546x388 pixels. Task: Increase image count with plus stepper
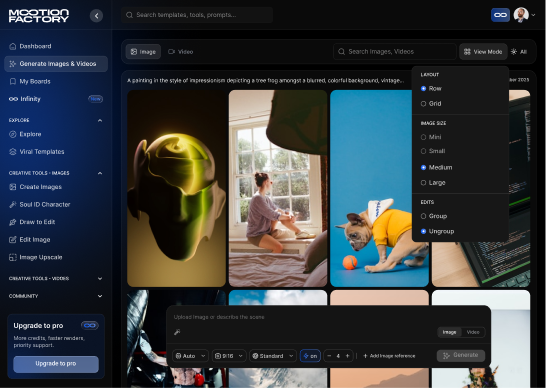tap(347, 356)
